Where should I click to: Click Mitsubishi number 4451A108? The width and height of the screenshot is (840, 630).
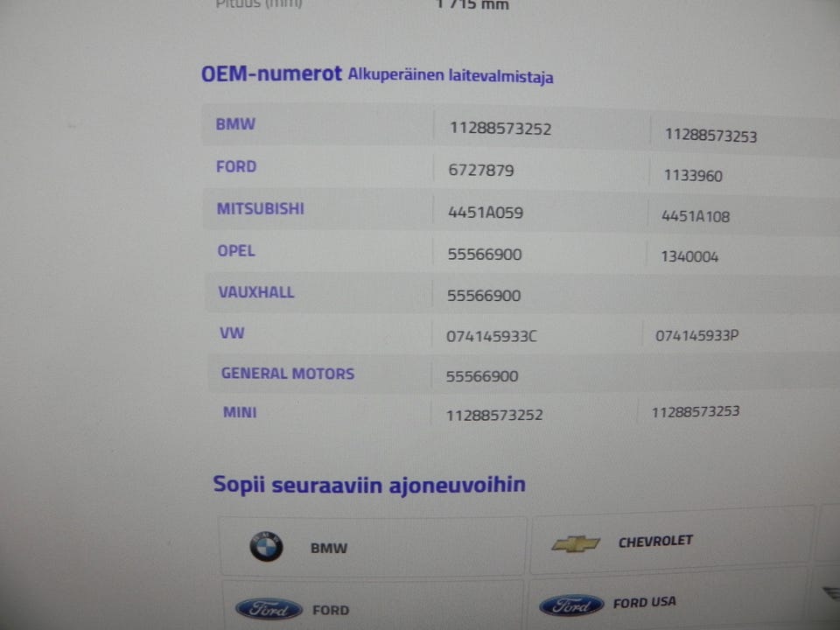tap(696, 216)
